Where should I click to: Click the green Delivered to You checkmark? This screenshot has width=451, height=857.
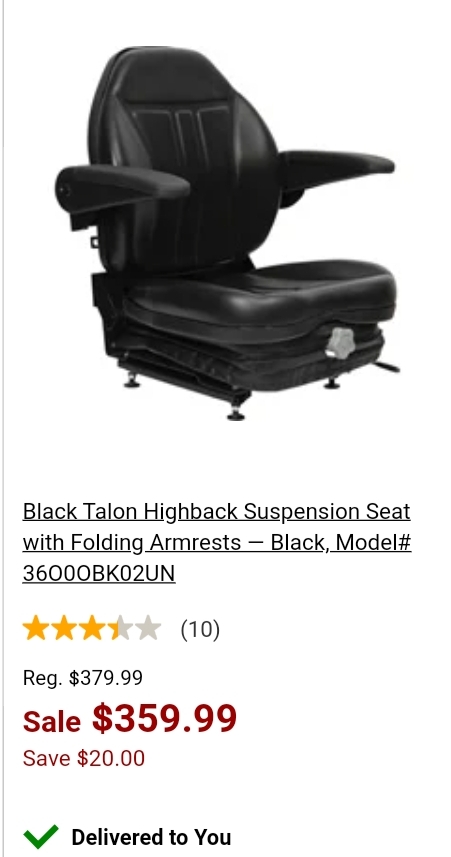click(x=40, y=836)
